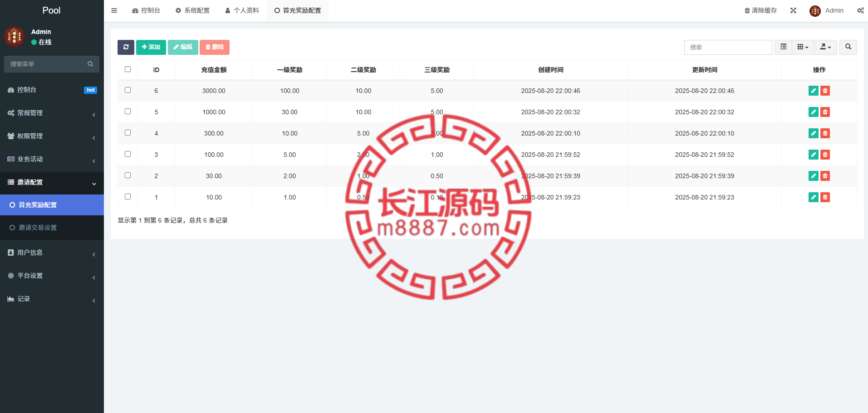
Task: Click 清除缓存 to clear cache
Action: point(761,10)
